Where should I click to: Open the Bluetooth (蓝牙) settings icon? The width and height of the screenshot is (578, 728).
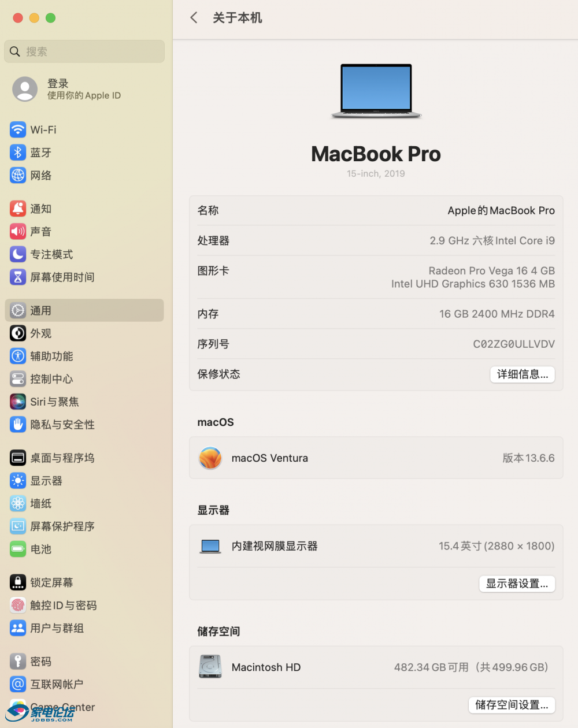(x=18, y=153)
